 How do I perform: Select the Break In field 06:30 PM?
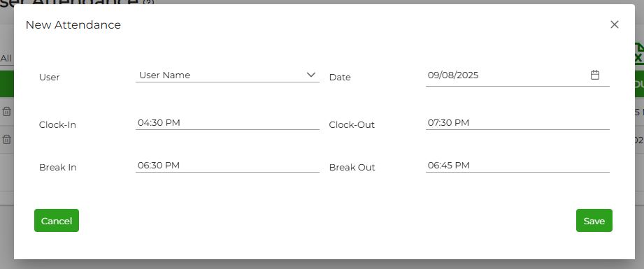click(227, 166)
